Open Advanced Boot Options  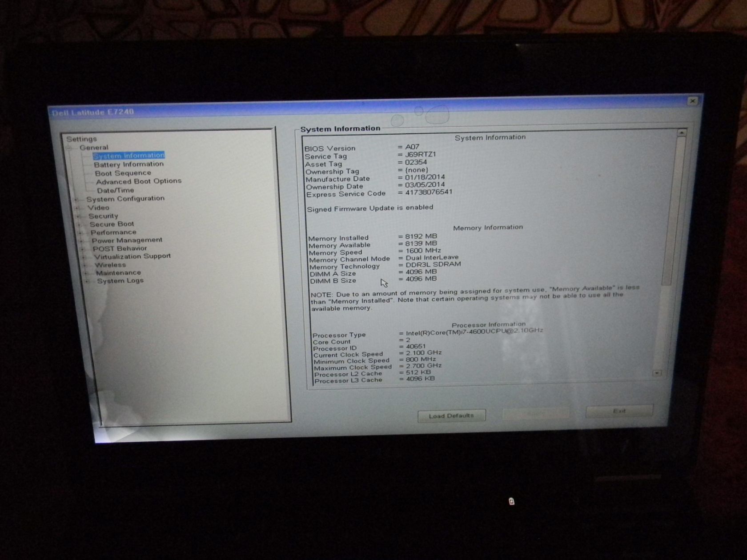point(139,181)
